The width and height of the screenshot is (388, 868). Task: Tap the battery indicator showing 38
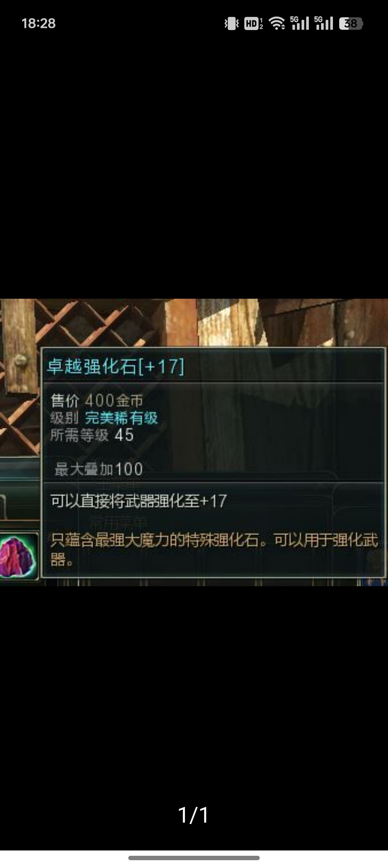(351, 23)
